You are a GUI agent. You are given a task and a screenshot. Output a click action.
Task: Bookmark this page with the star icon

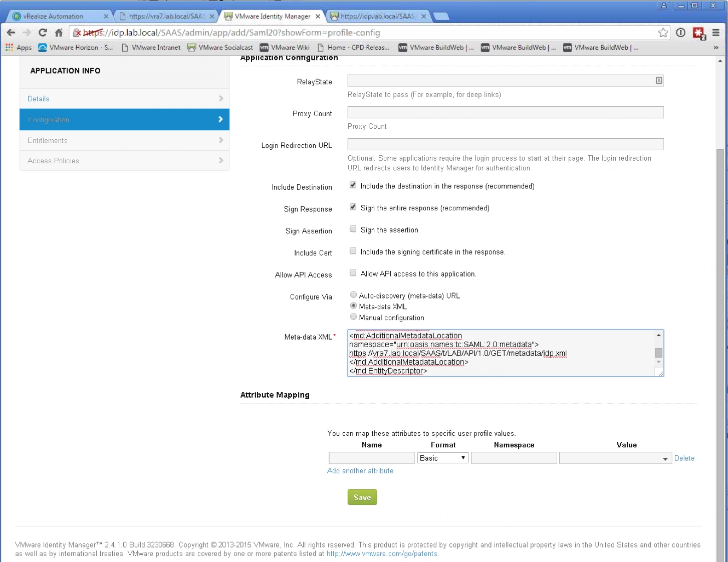[663, 33]
